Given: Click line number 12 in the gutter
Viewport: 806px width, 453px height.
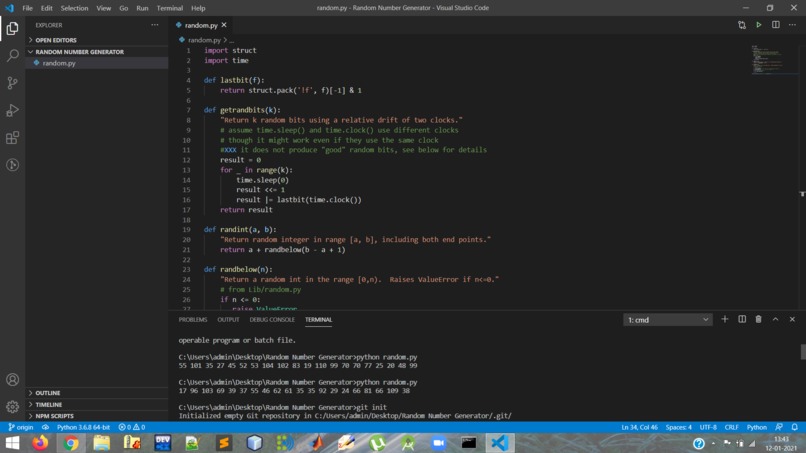Looking at the screenshot, I should (186, 160).
